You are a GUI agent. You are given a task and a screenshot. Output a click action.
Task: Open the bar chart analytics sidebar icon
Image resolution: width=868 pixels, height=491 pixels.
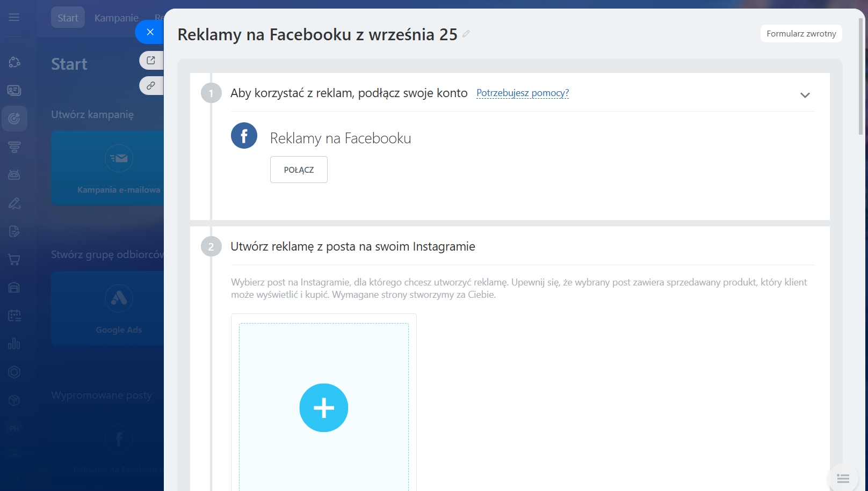pos(15,343)
